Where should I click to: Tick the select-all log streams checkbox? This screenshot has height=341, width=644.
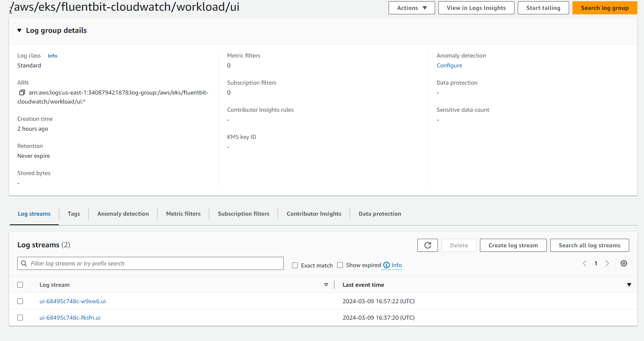20,285
